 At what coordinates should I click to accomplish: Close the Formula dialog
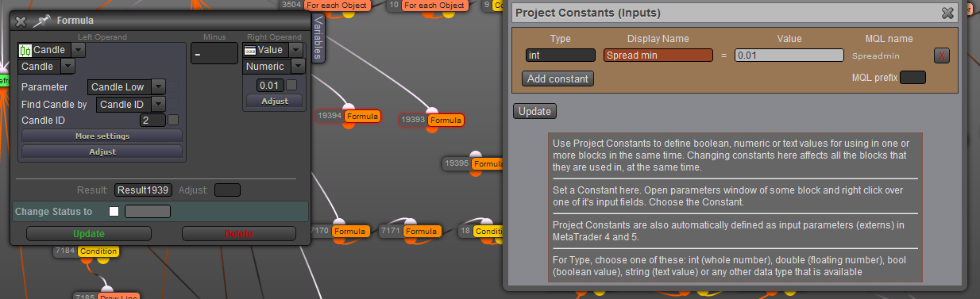click(x=21, y=21)
